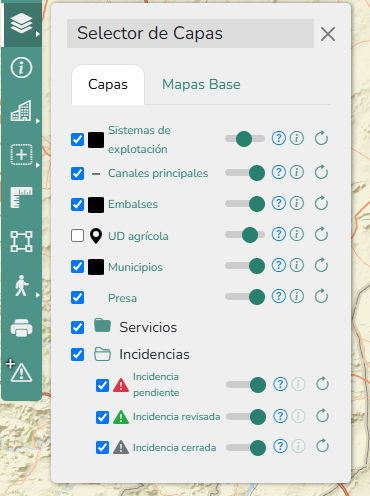Open help for Incidencia pendiente

(x=280, y=384)
